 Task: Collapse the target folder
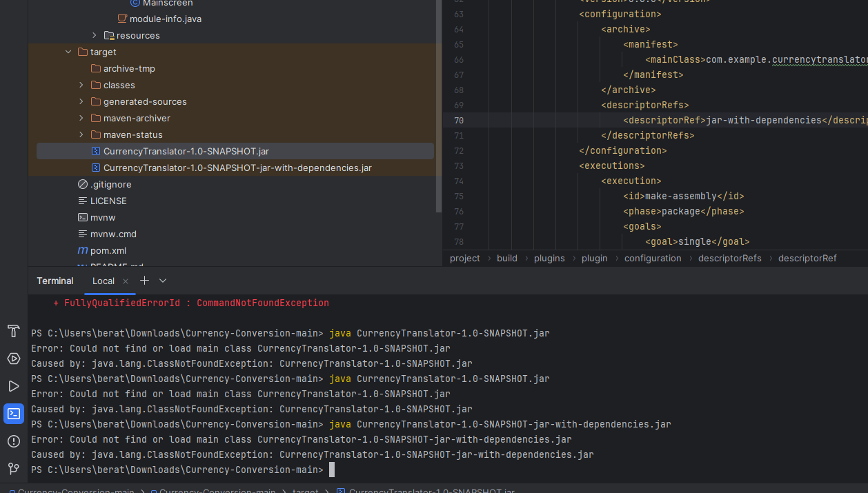point(68,52)
